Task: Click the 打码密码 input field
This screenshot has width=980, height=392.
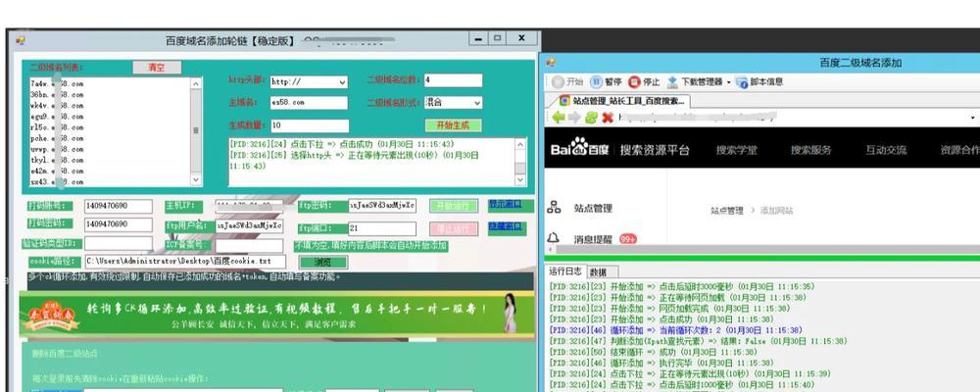Action: [119, 224]
